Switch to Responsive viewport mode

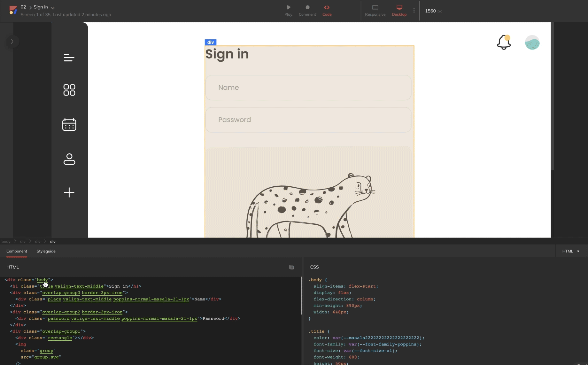click(375, 10)
